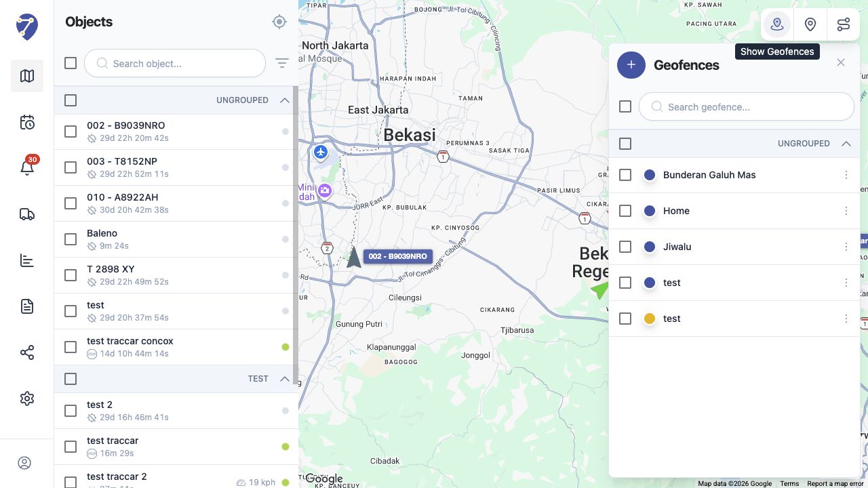Select the T 2898 XY object row
The height and width of the screenshot is (488, 868).
[x=174, y=275]
